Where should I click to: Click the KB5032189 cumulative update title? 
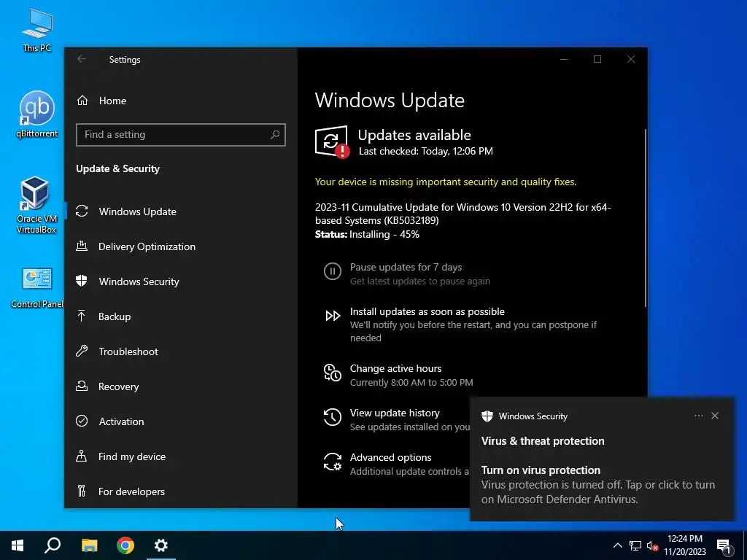tap(462, 214)
